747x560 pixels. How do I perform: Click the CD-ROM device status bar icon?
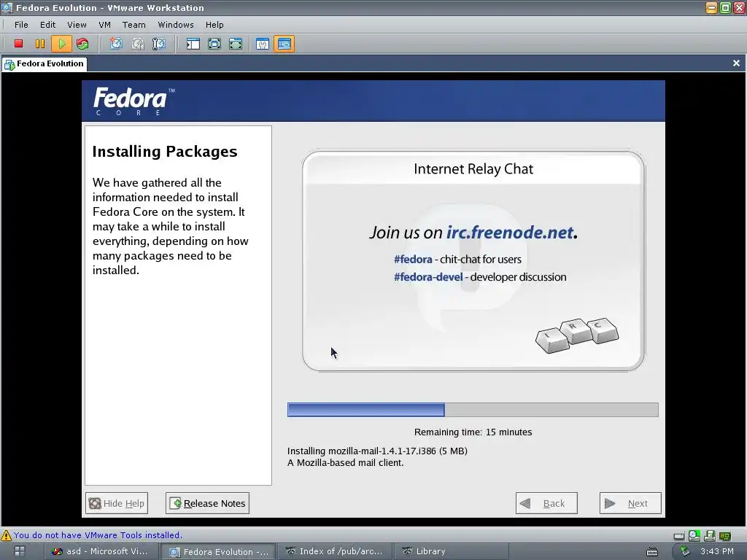(694, 536)
